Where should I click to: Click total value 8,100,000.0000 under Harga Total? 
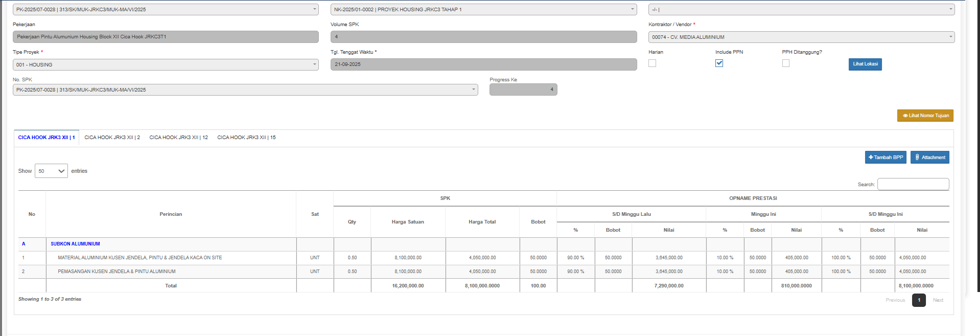482,286
